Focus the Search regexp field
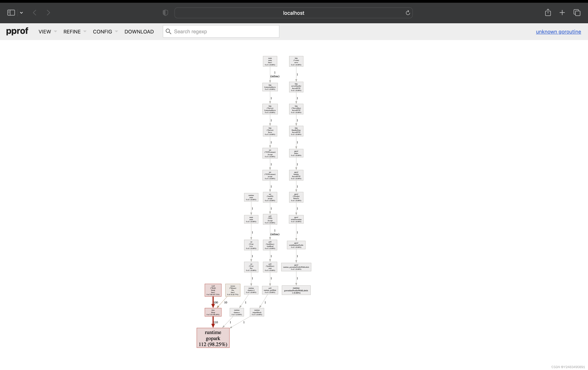Screen dimensions: 588x370 point(225,32)
